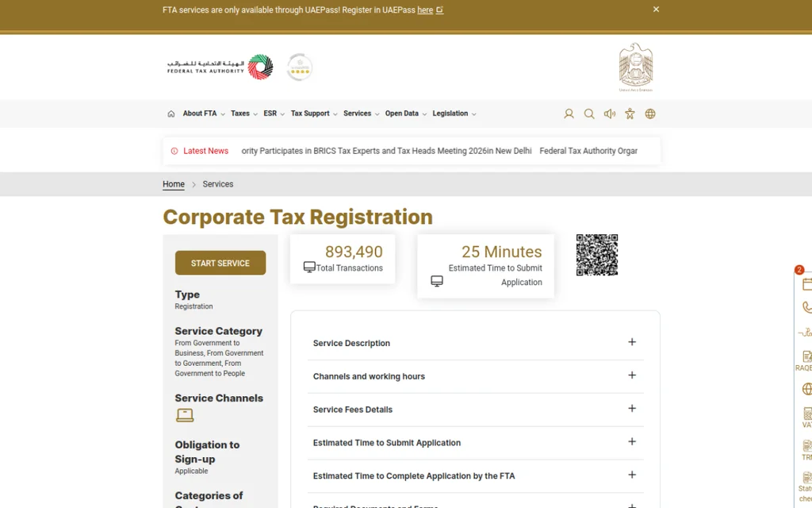Open the Tax Support dropdown menu

[314, 114]
